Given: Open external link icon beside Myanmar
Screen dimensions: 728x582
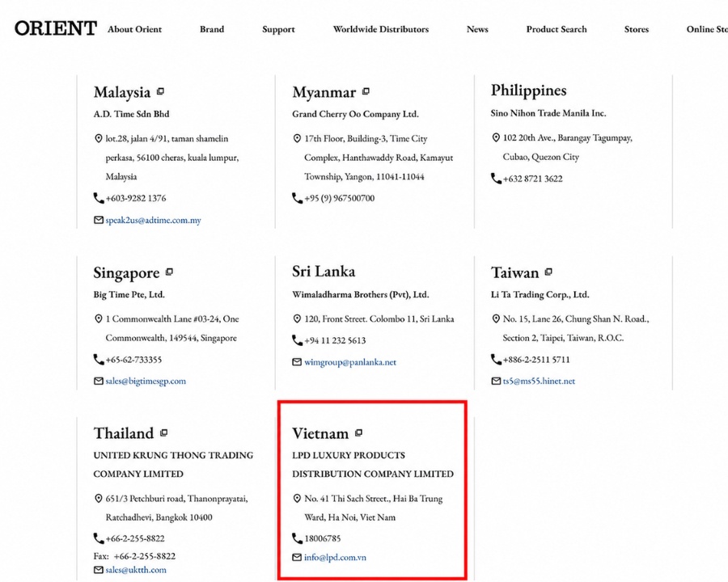Looking at the screenshot, I should pyautogui.click(x=366, y=91).
